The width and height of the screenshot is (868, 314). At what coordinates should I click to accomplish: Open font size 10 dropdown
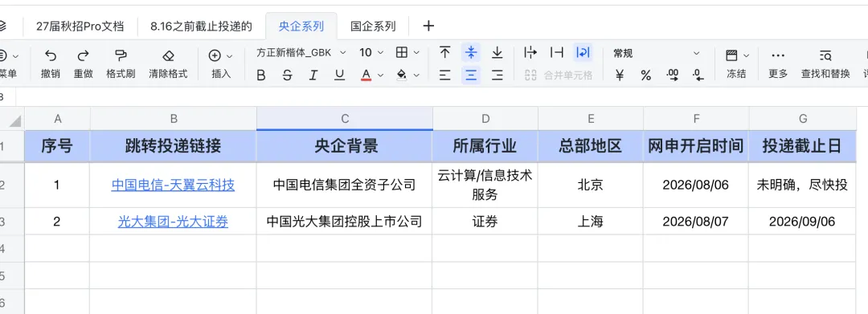[371, 52]
